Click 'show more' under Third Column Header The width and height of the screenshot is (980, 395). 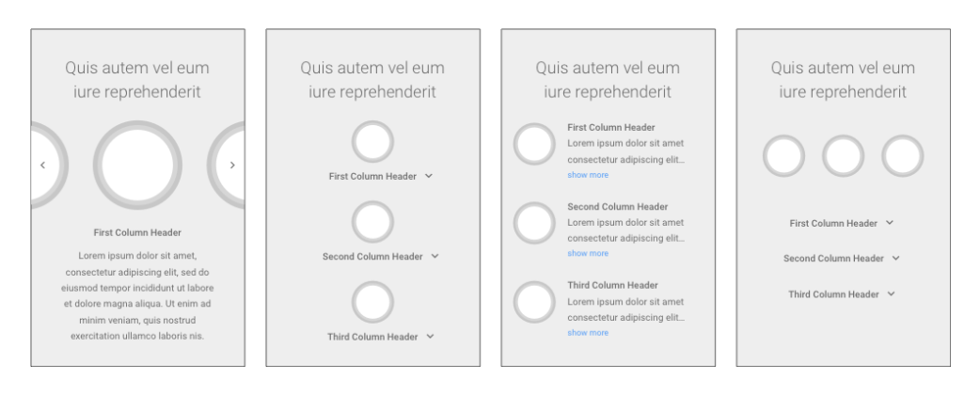[x=588, y=333]
